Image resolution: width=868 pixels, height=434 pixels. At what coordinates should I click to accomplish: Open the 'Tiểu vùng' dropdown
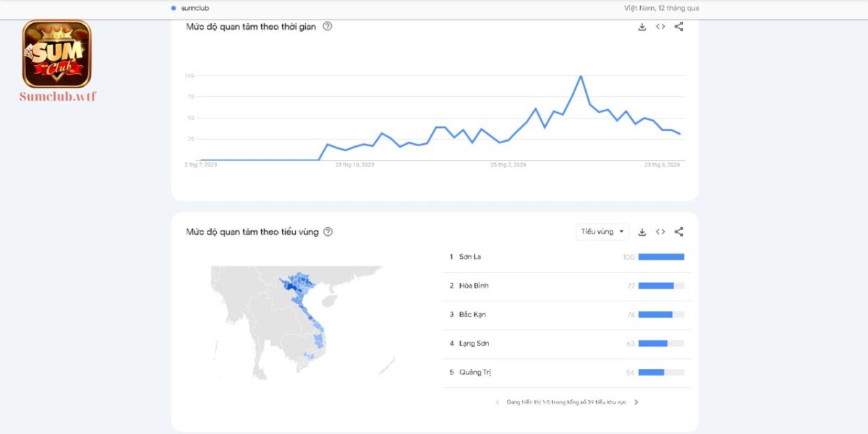tap(602, 231)
